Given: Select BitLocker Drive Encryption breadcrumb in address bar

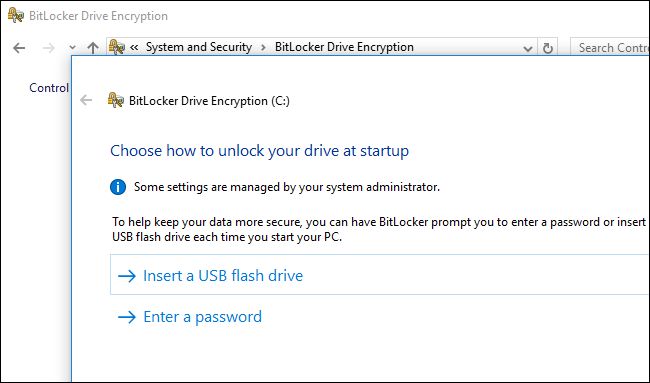Looking at the screenshot, I should click(344, 47).
